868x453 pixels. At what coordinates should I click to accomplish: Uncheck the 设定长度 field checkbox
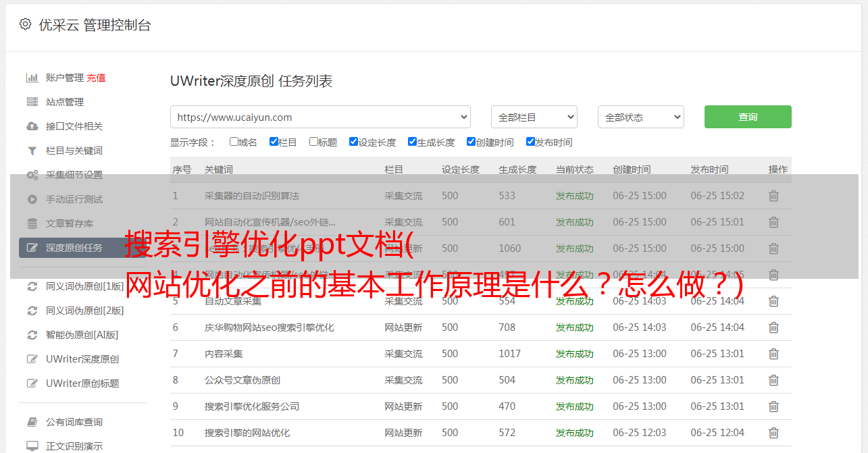tap(353, 142)
